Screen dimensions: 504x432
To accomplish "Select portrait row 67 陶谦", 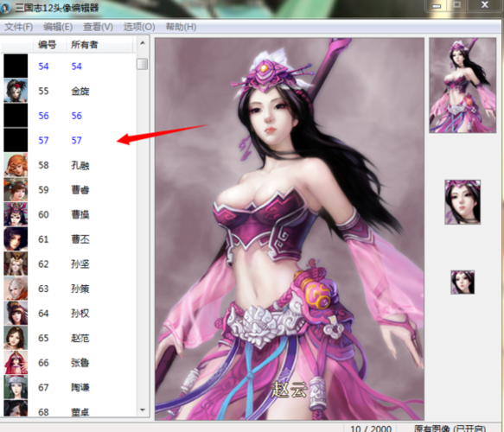I will click(68, 388).
